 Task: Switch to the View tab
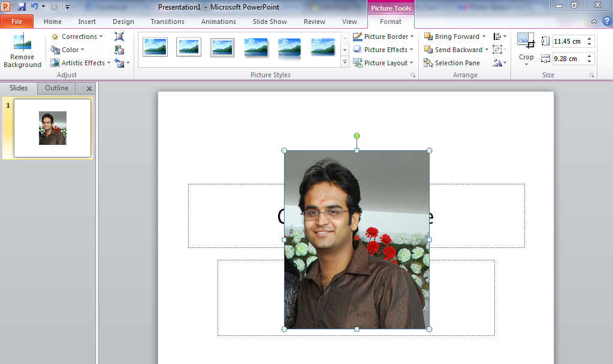click(349, 22)
